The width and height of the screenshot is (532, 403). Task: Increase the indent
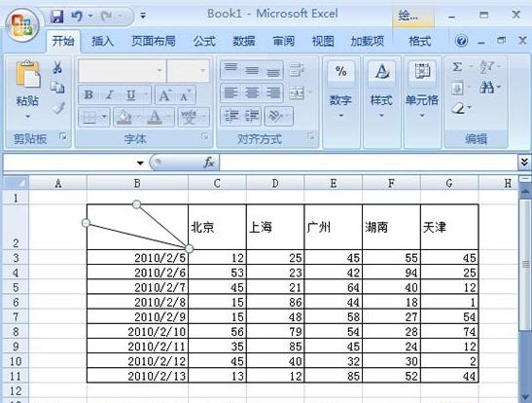click(252, 117)
